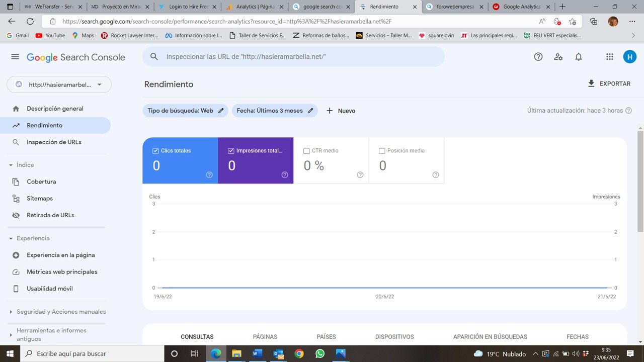
Task: Add a Nuevo filter
Action: [x=341, y=111]
